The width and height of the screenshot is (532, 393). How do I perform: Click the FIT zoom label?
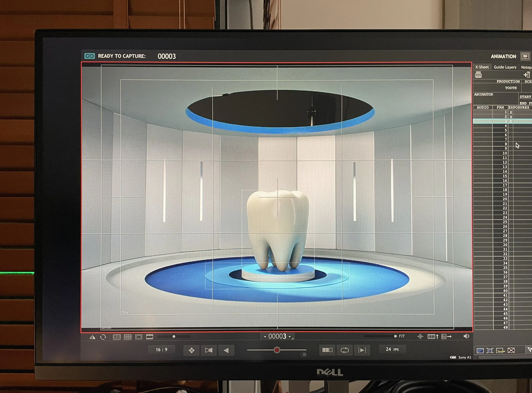[402, 336]
